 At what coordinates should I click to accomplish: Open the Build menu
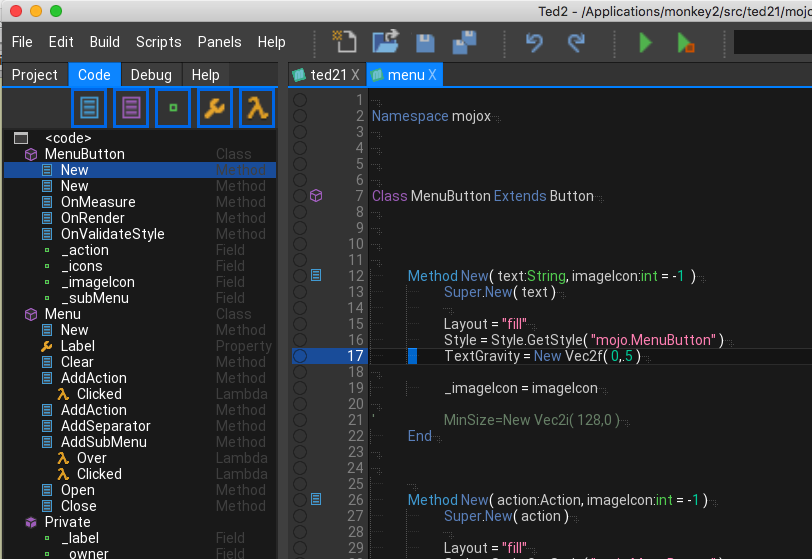(104, 42)
